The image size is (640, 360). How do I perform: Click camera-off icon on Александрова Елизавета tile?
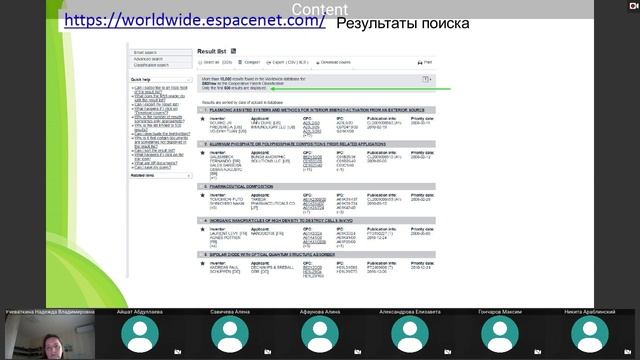pos(447,351)
